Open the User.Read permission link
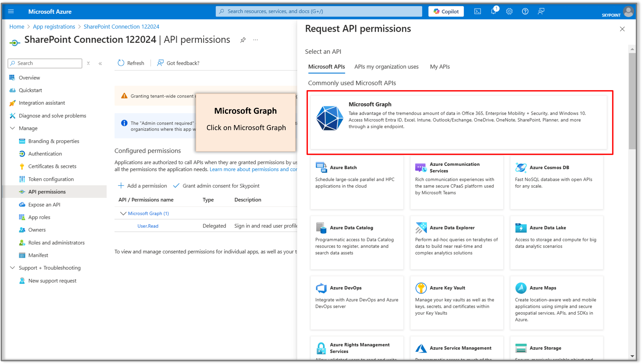Viewport: 642px width, 364px height. (147, 226)
